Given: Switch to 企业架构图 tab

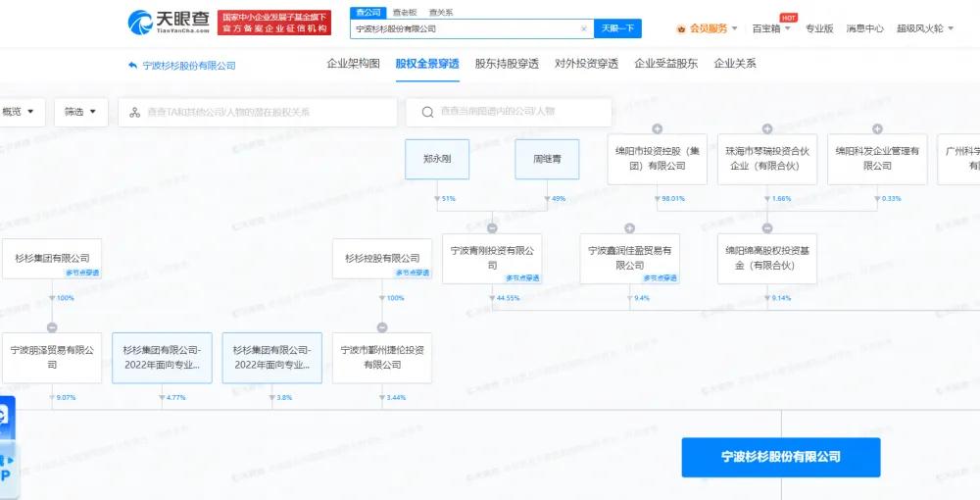Looking at the screenshot, I should click(x=353, y=63).
